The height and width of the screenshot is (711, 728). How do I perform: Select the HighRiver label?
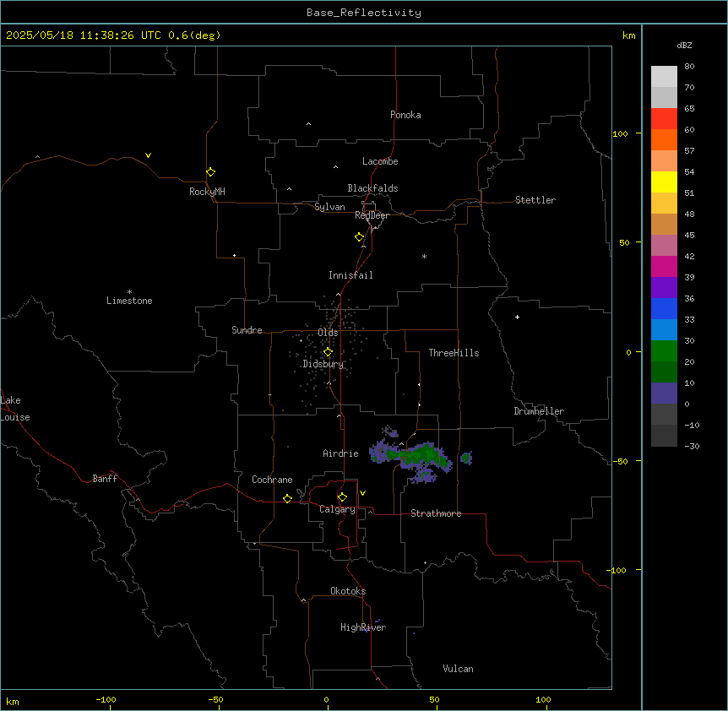[x=363, y=627]
